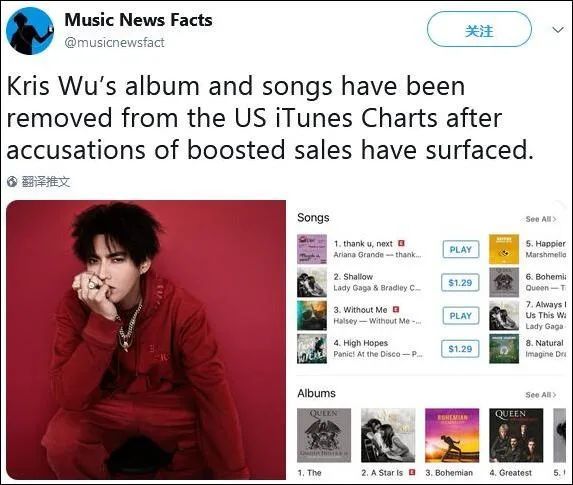Open the Bohemian album cover thumbnail

(452, 435)
